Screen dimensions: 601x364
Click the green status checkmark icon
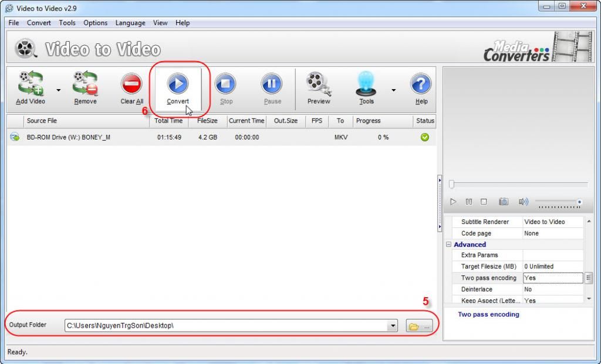425,137
